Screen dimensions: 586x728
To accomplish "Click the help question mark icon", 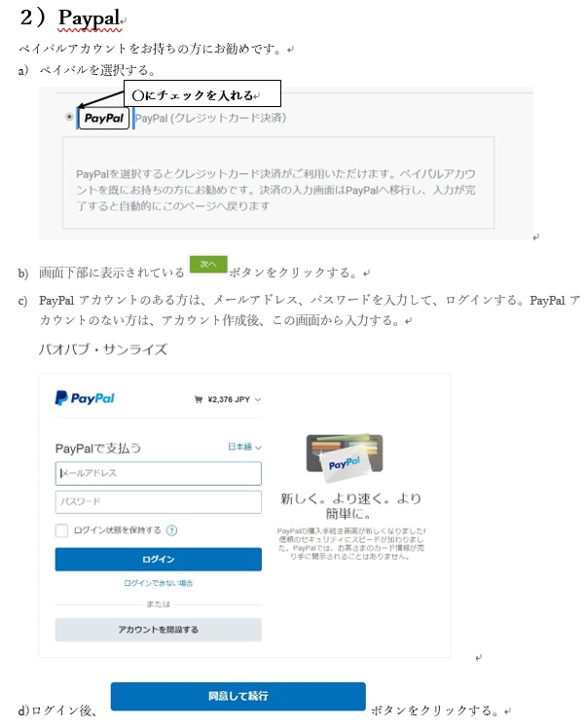I will coord(171,530).
